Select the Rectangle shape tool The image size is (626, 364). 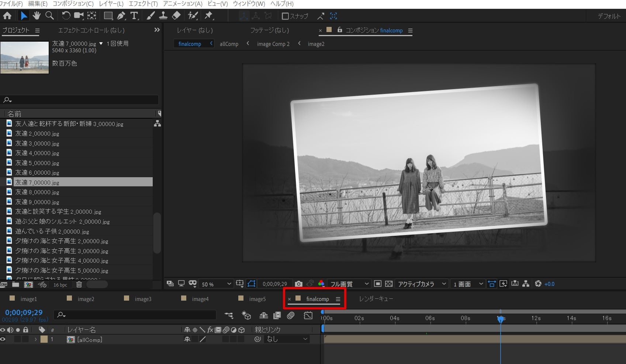108,16
